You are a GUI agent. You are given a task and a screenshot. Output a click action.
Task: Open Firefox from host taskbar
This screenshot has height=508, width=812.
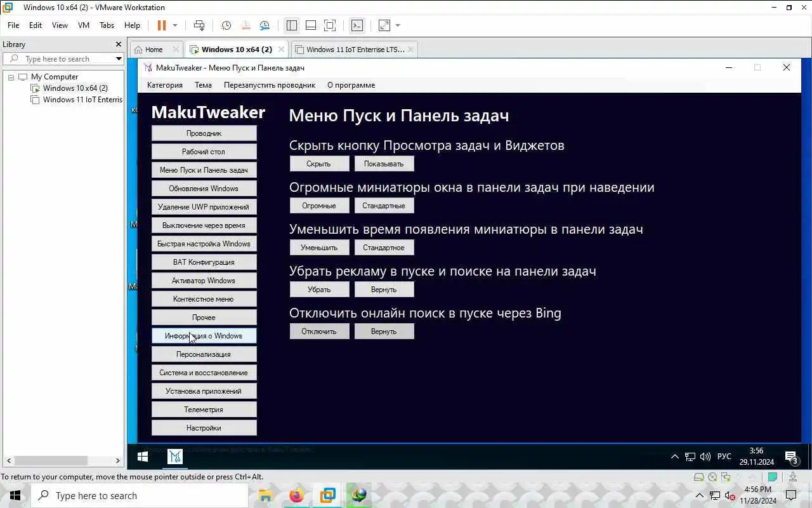click(296, 495)
